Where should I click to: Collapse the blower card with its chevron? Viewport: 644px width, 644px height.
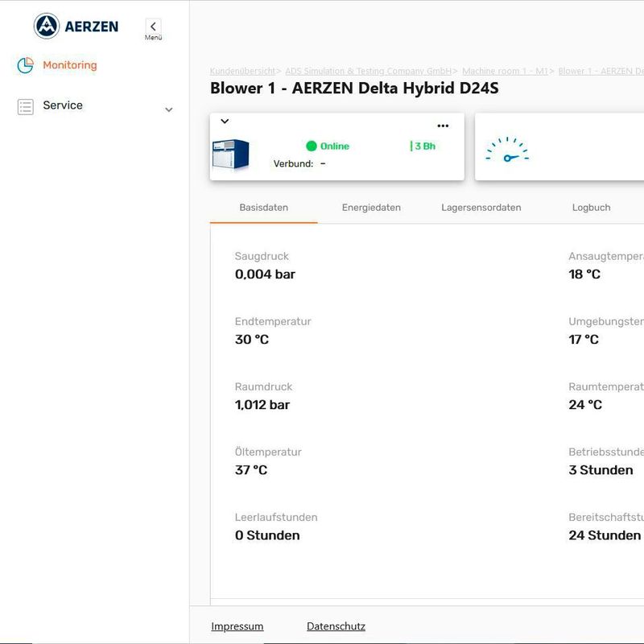[x=225, y=122]
